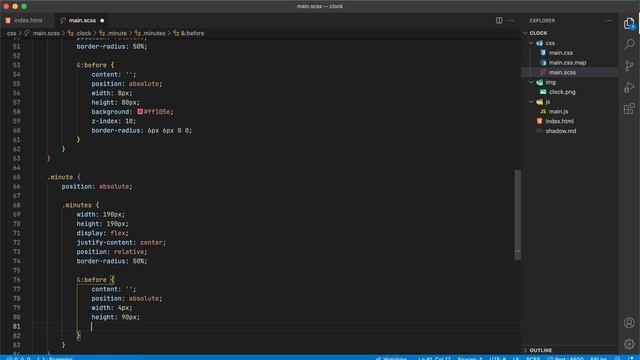Collapse the css folder

(x=531, y=43)
